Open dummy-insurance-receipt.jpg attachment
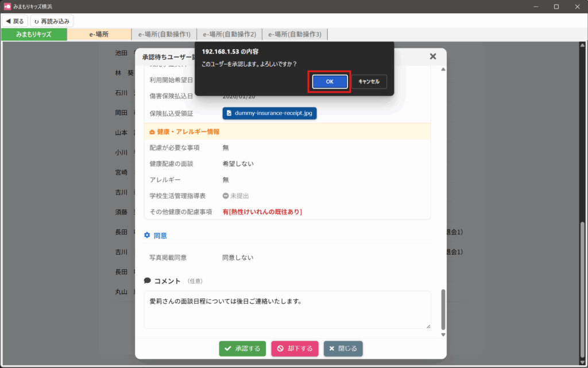Image resolution: width=588 pixels, height=368 pixels. (269, 113)
